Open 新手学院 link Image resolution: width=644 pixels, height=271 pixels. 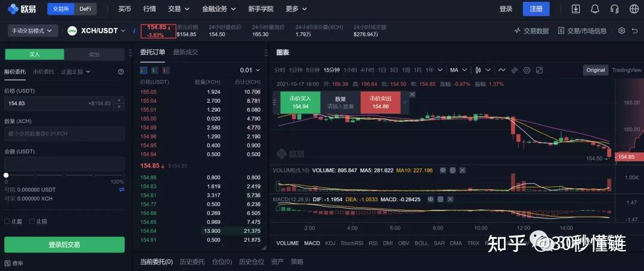(x=261, y=8)
